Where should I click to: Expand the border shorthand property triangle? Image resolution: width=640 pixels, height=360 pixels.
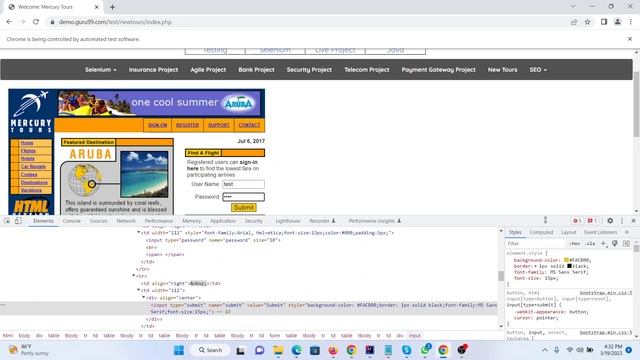click(536, 266)
